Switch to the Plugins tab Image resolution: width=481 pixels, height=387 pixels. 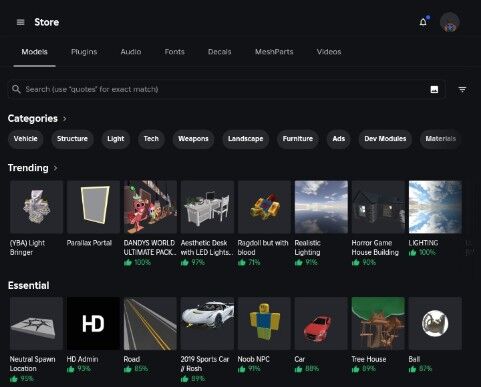click(84, 52)
